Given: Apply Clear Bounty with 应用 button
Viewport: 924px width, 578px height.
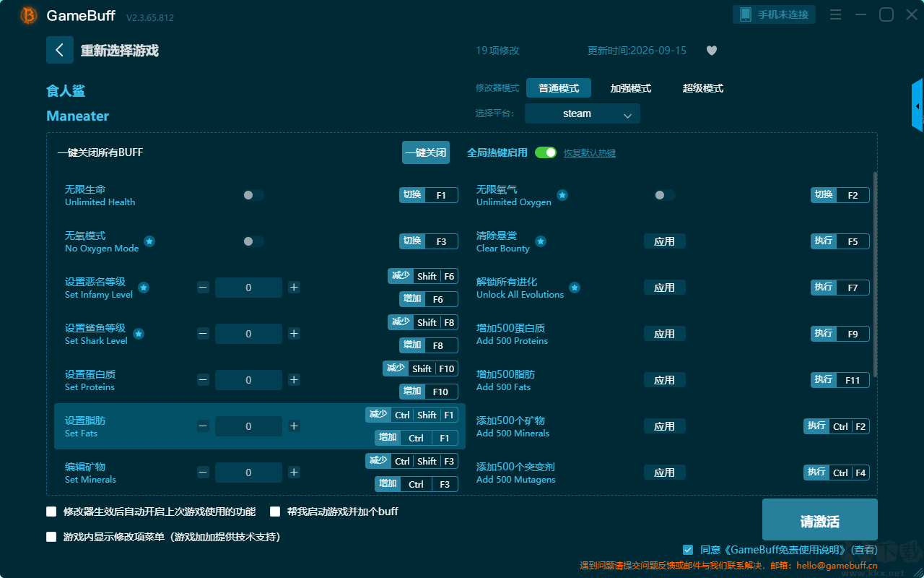Looking at the screenshot, I should [665, 241].
